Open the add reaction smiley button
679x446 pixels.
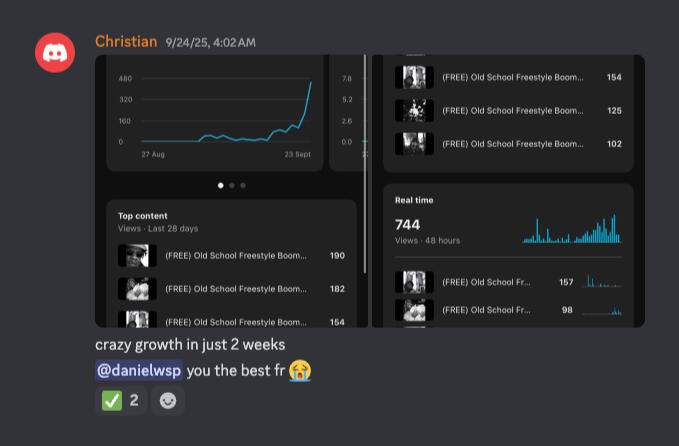pos(168,401)
